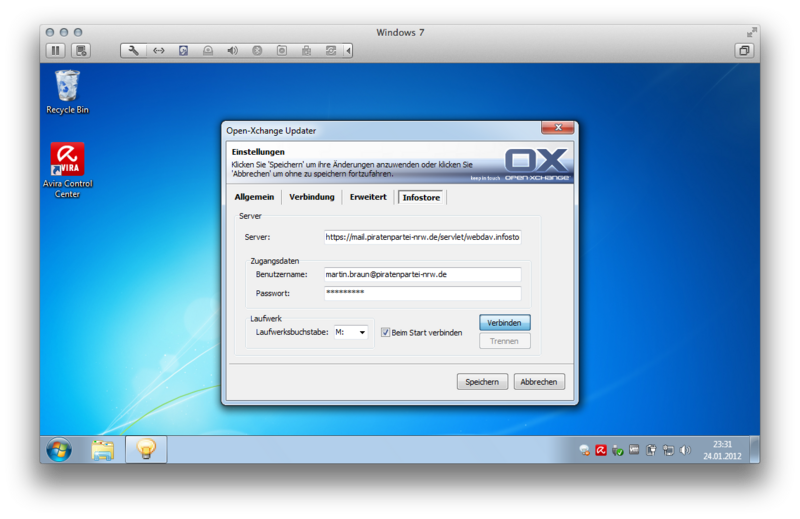Open the Windows Start menu
Viewport: 800px width, 519px height.
pos(59,450)
